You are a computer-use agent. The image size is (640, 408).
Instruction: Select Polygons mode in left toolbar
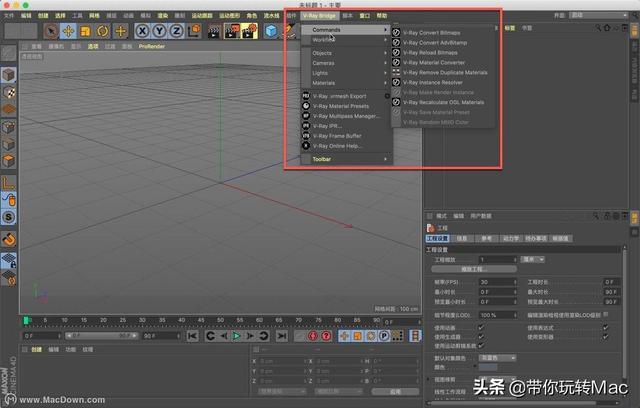click(x=9, y=161)
